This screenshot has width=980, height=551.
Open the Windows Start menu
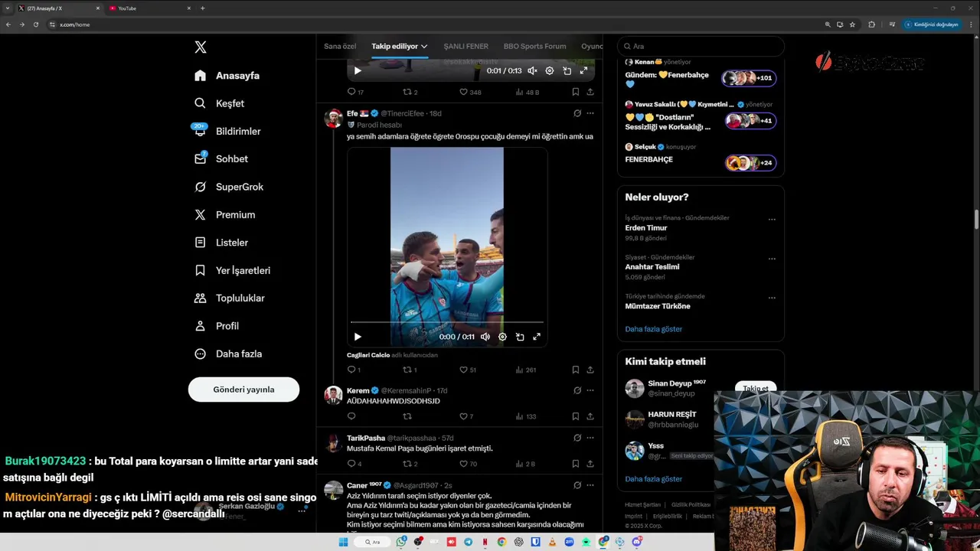(343, 542)
